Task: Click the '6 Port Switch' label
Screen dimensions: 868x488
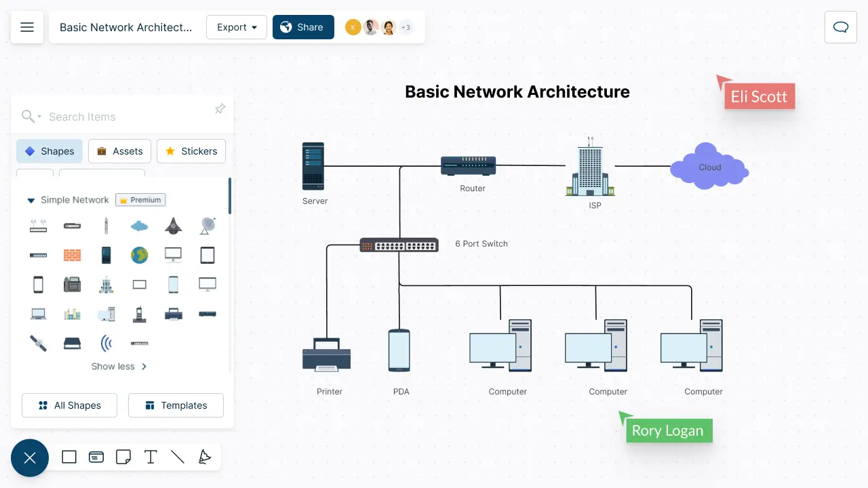Action: [x=481, y=243]
